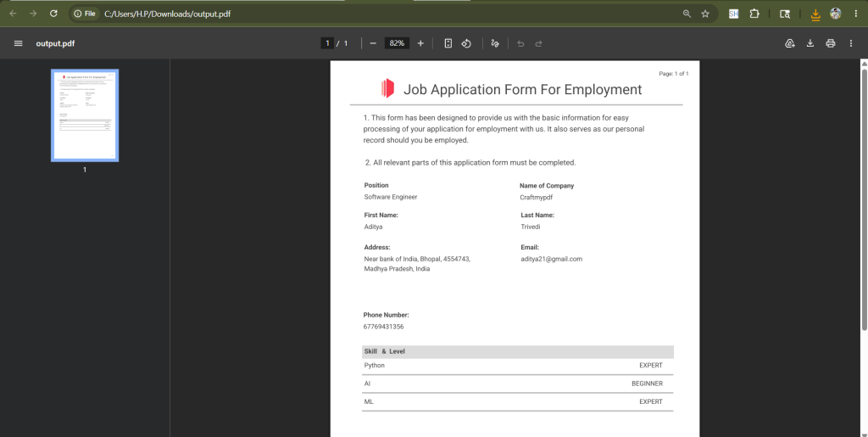Open the Extensions puzzle-piece menu
Image resolution: width=868 pixels, height=437 pixels.
click(x=754, y=14)
